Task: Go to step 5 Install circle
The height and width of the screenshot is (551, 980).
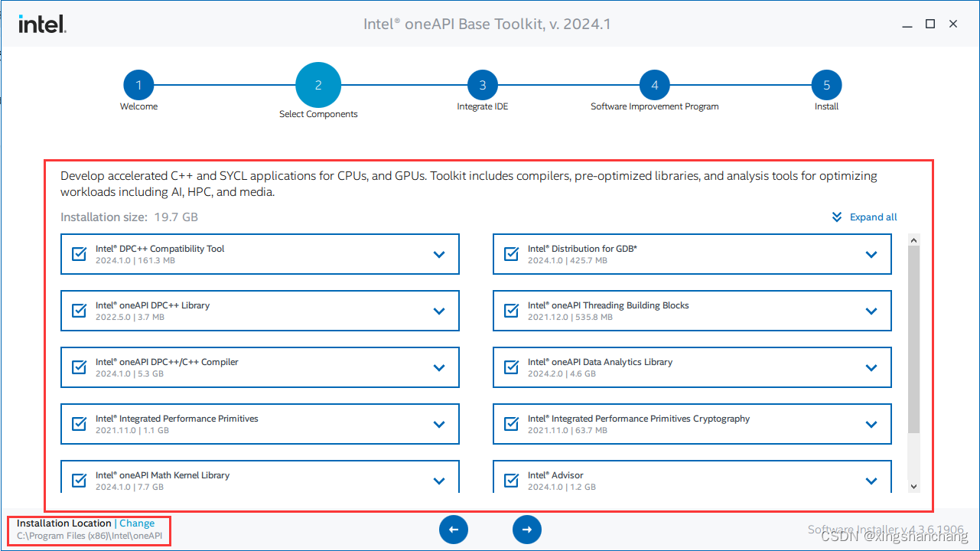Action: [x=827, y=85]
